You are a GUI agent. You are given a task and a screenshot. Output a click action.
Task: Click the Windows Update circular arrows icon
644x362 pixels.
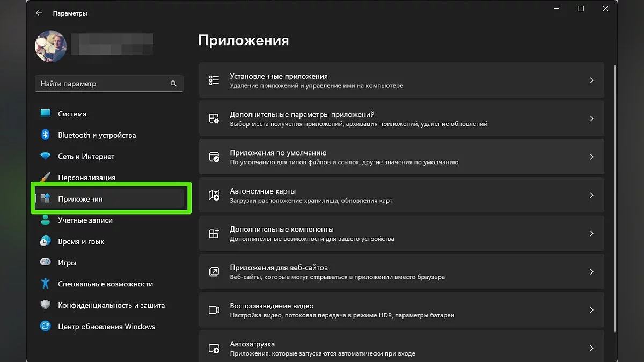[x=46, y=327]
